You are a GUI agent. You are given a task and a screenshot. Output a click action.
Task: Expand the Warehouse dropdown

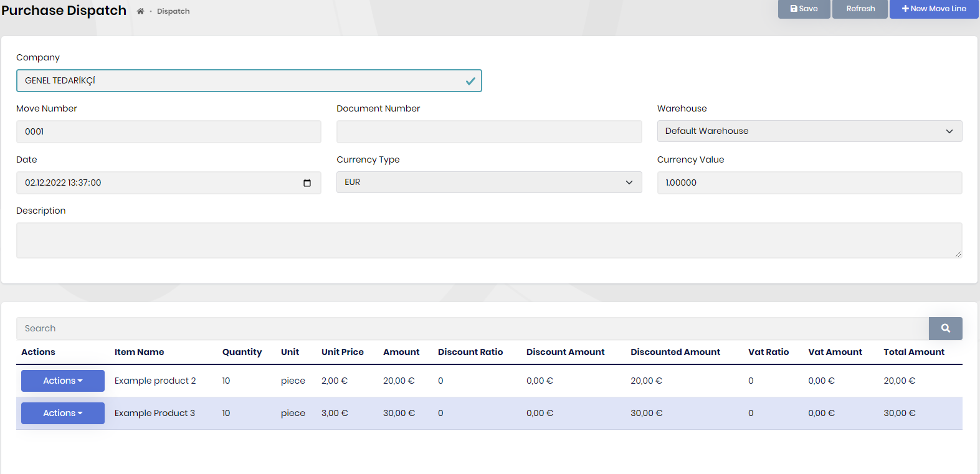[809, 131]
